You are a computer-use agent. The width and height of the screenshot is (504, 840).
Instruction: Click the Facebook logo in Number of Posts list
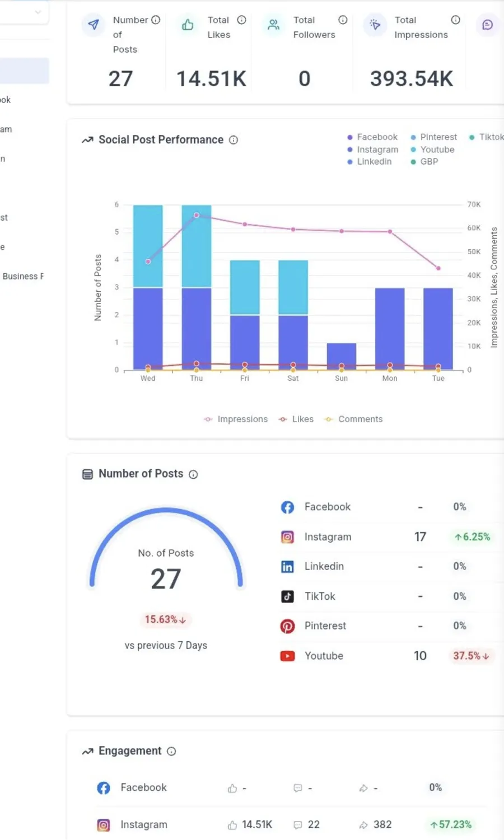[287, 507]
